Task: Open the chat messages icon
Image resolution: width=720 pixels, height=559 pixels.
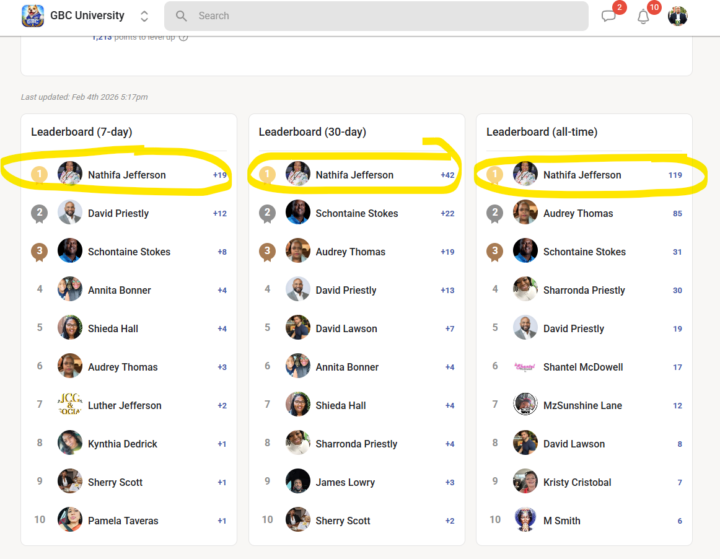Action: pos(608,16)
